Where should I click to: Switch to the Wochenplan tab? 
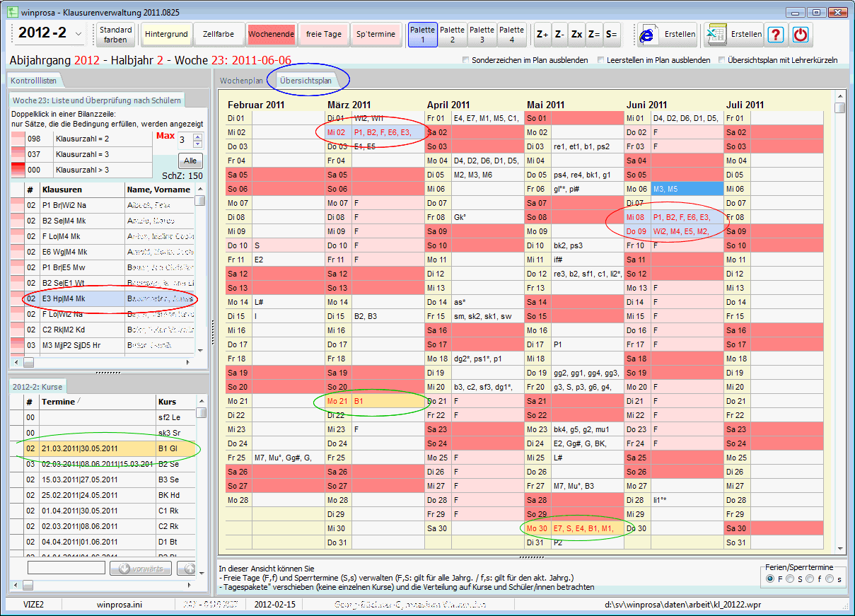point(241,81)
